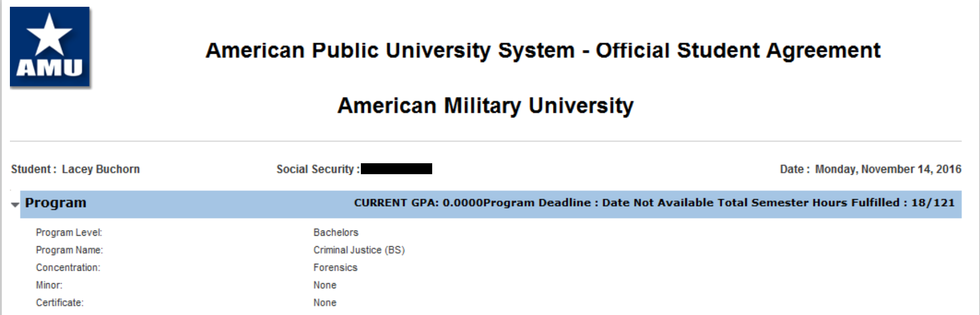Click the Bachelors value
Screen dimensions: 980x315
336,233
